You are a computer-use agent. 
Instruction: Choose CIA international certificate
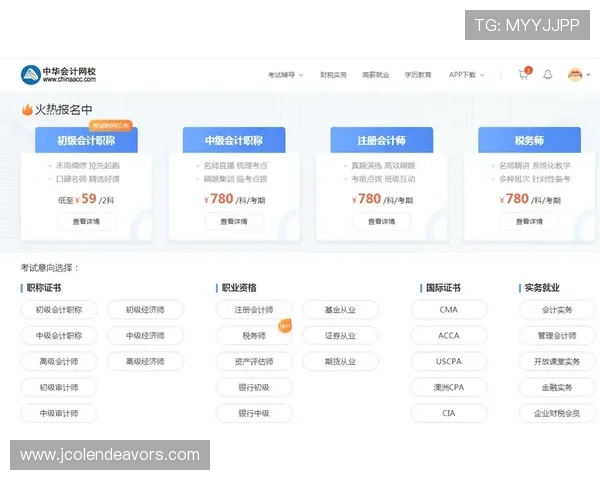(449, 413)
